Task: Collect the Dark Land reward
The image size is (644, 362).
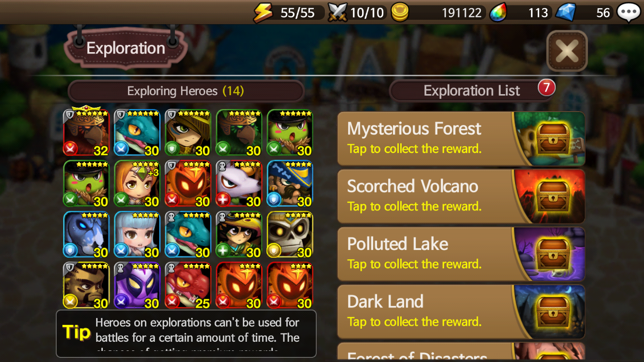Action: 461,311
